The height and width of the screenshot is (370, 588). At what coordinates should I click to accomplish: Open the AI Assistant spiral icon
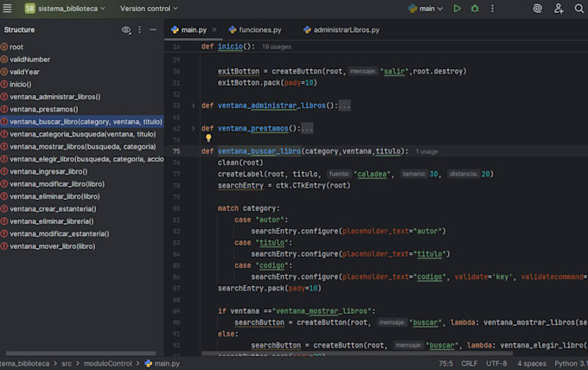tap(537, 9)
